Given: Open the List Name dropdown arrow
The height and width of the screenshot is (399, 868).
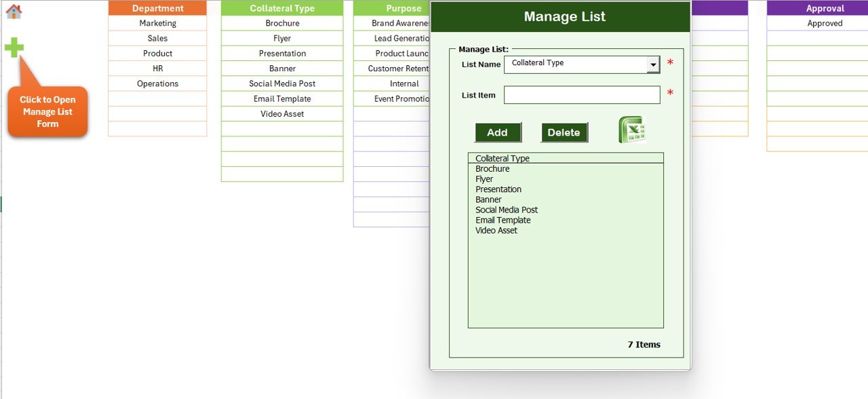Looking at the screenshot, I should (653, 64).
